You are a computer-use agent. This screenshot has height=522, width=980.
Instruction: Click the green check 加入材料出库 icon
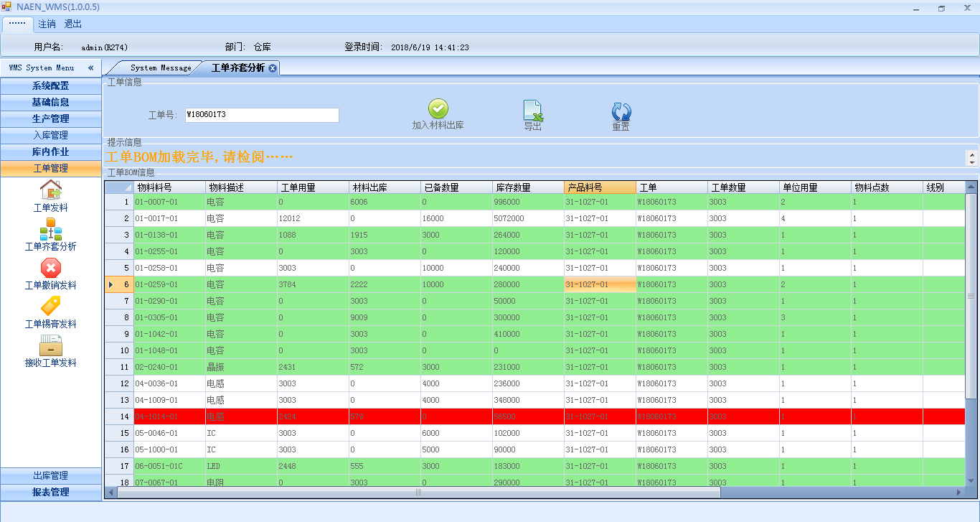coord(438,109)
